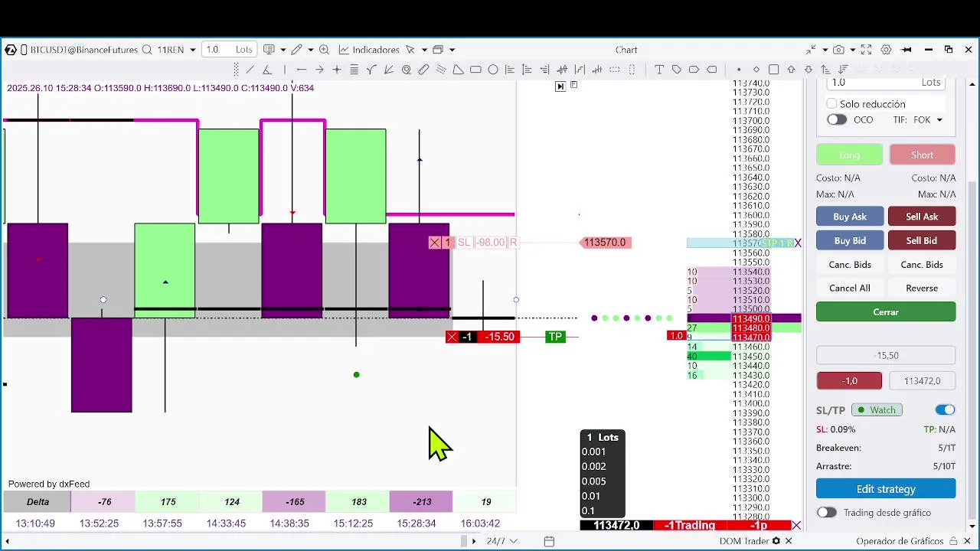Screen dimensions: 980x551
Task: Click the pin window icon
Action: (x=906, y=50)
